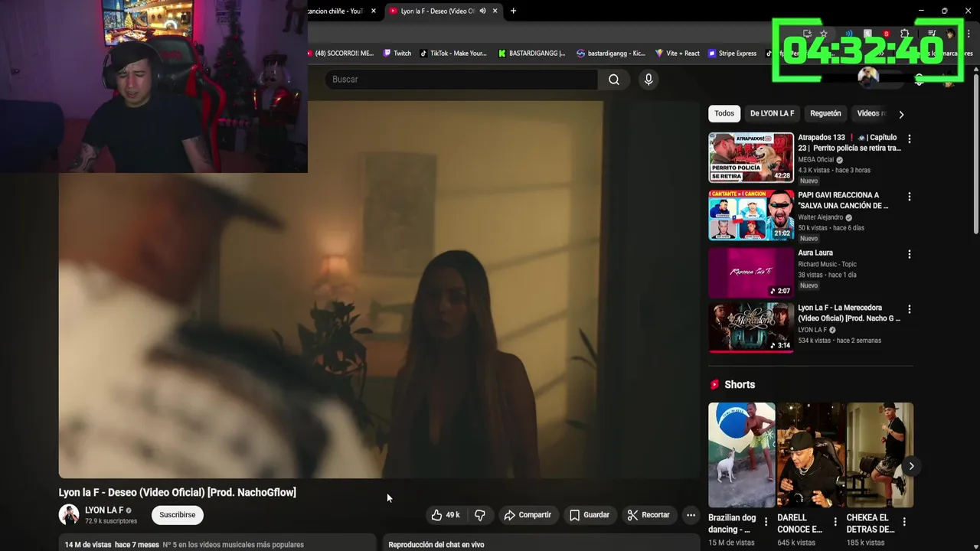Expand video description showing 14 M de vistas
Viewport: 980px width, 551px height.
(x=217, y=543)
